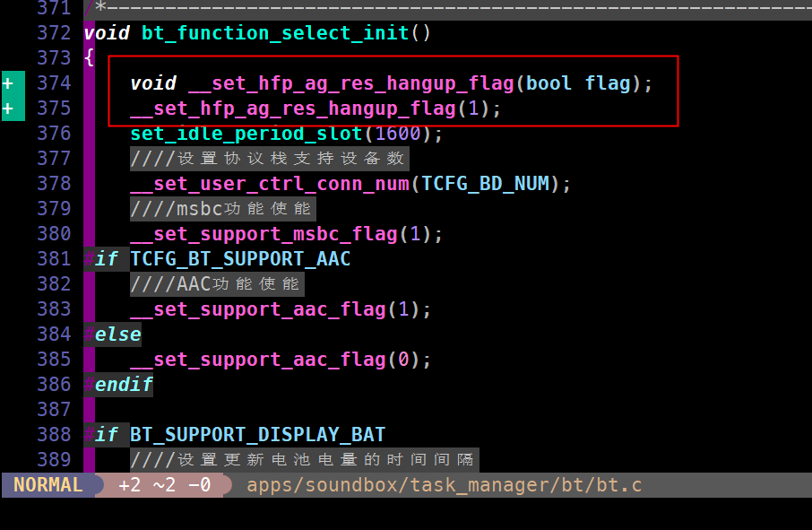
Task: Click the +2 added-lines count in the statusline
Action: 129,485
